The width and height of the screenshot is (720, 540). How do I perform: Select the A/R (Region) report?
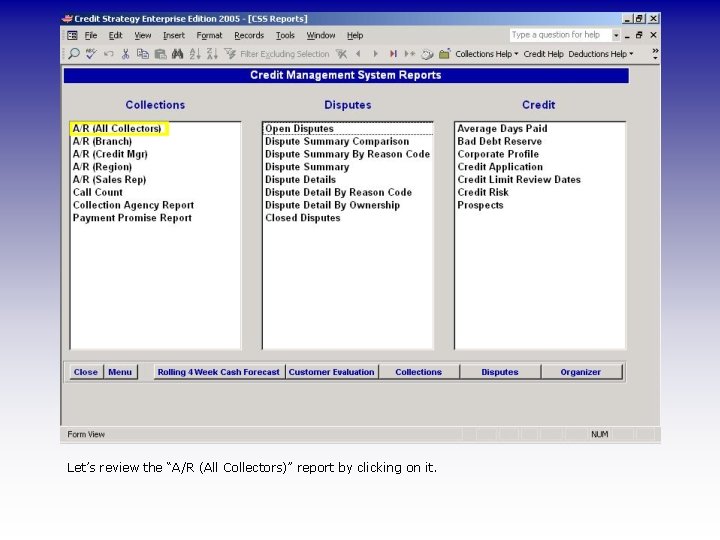pos(102,167)
